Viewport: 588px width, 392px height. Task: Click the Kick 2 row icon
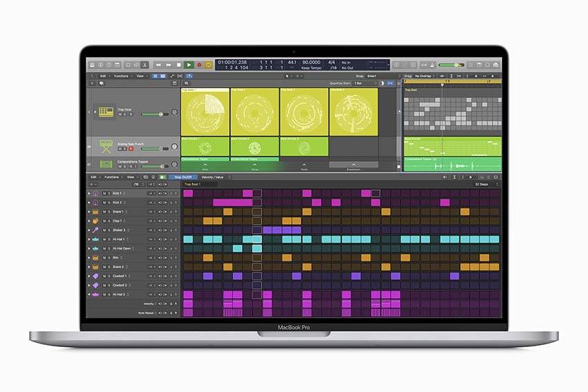pyautogui.click(x=95, y=203)
